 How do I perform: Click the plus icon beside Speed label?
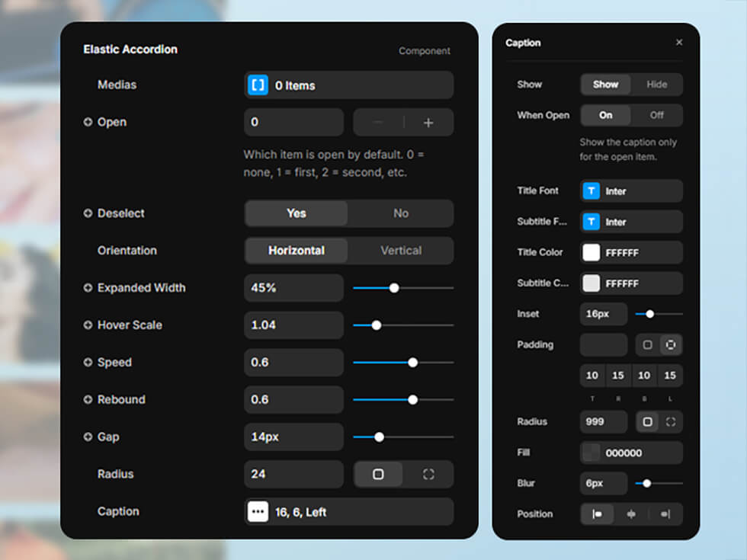[88, 363]
